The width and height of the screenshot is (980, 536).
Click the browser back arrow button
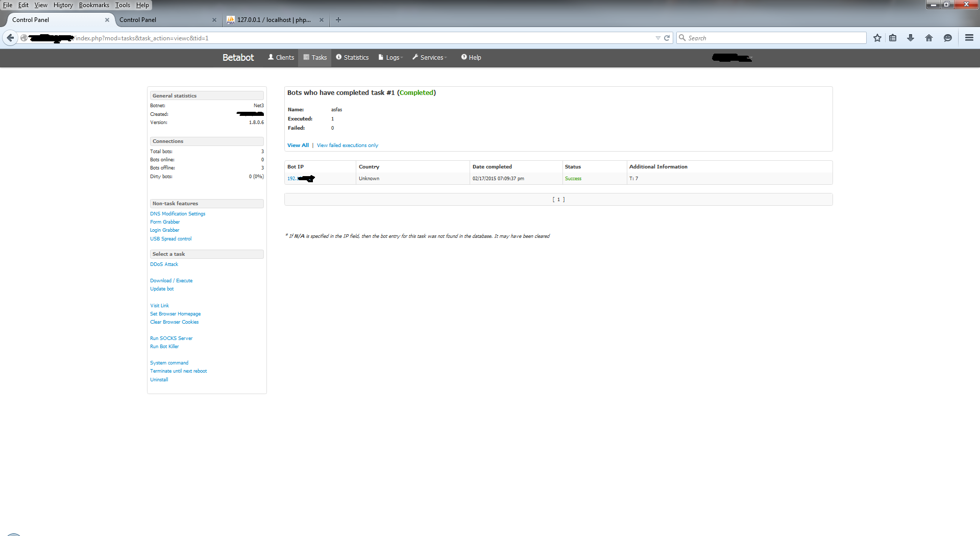(x=10, y=38)
